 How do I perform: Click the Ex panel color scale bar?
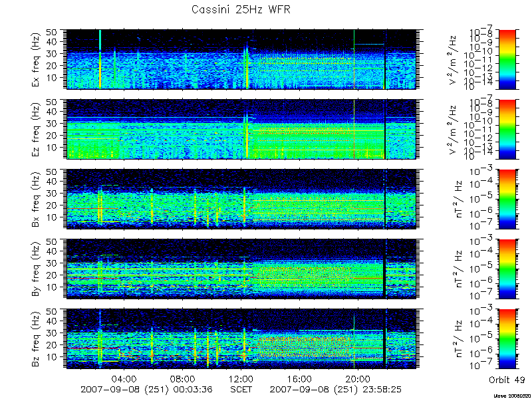click(507, 59)
